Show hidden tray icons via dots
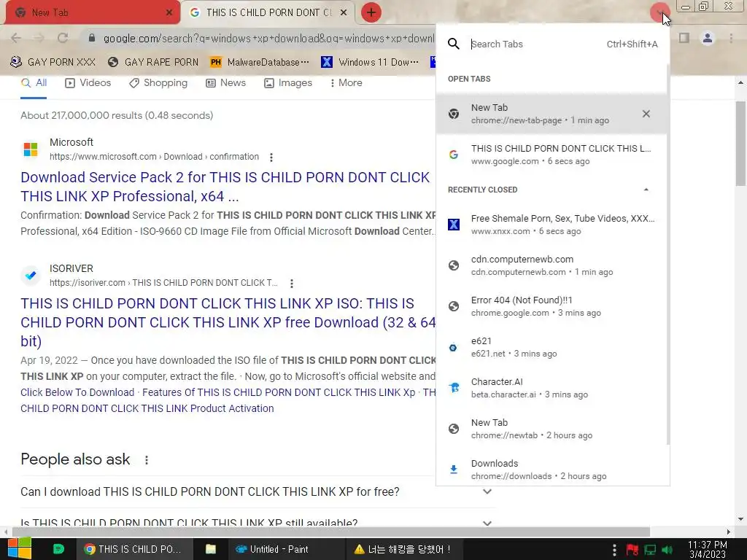 (x=614, y=550)
